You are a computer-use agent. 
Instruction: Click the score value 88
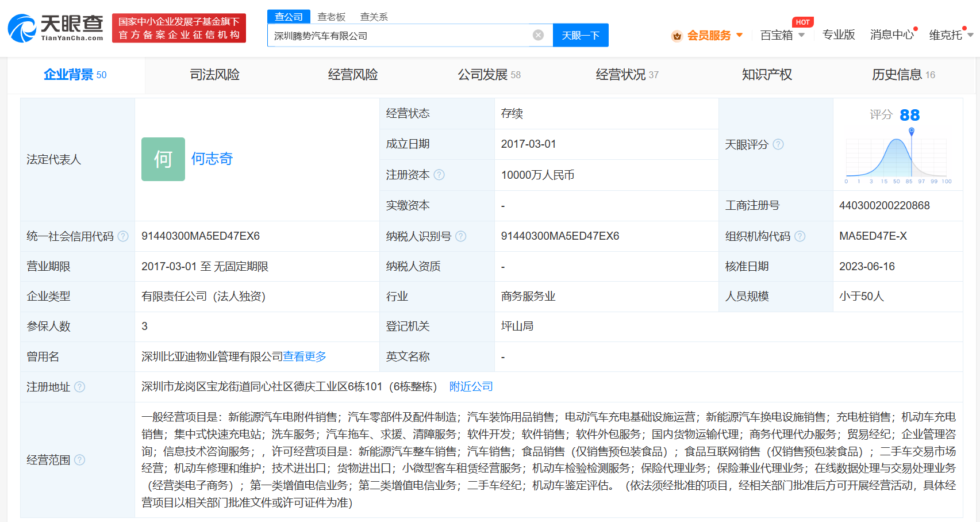point(910,115)
